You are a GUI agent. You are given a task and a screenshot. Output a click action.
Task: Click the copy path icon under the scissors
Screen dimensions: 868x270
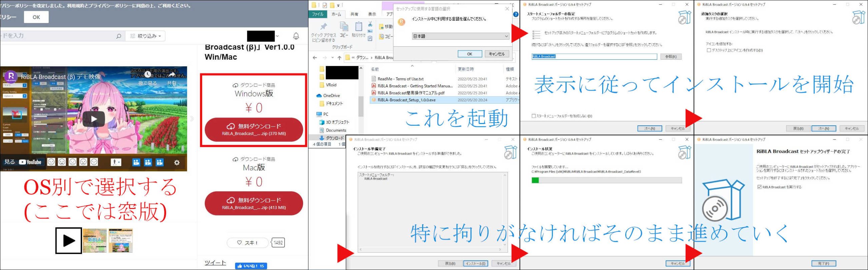click(370, 31)
